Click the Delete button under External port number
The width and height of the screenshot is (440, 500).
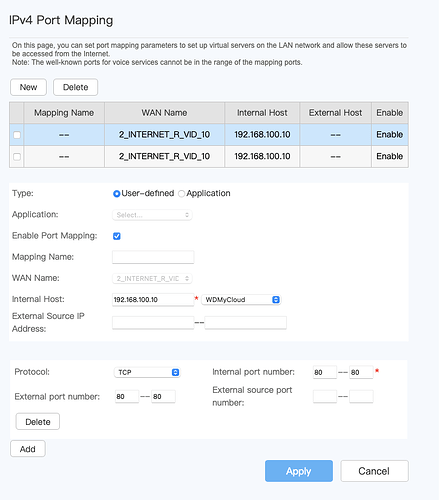(x=38, y=422)
